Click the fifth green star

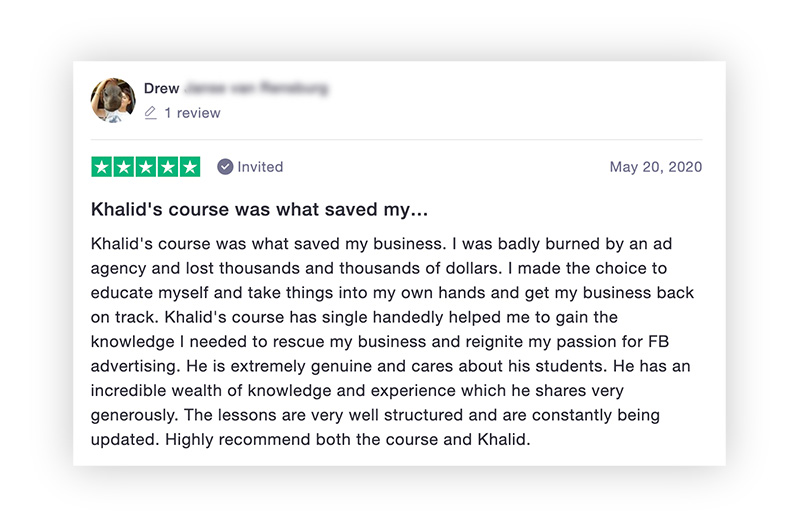(190, 167)
